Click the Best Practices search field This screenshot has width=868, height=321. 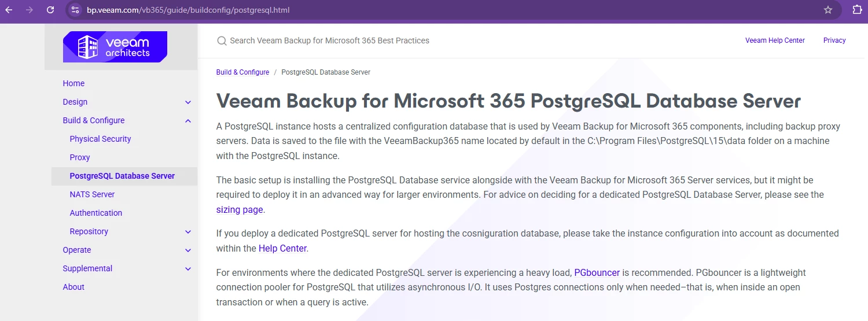pyautogui.click(x=330, y=40)
